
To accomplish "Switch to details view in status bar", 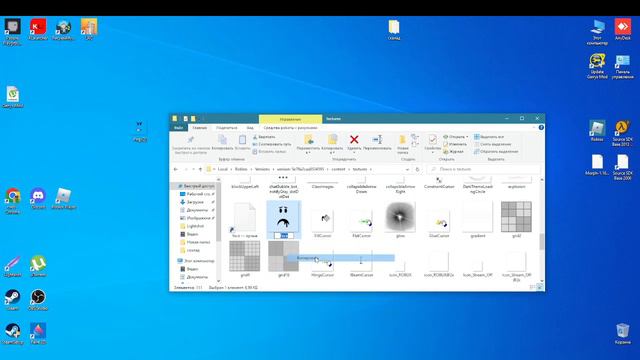I will [532, 287].
